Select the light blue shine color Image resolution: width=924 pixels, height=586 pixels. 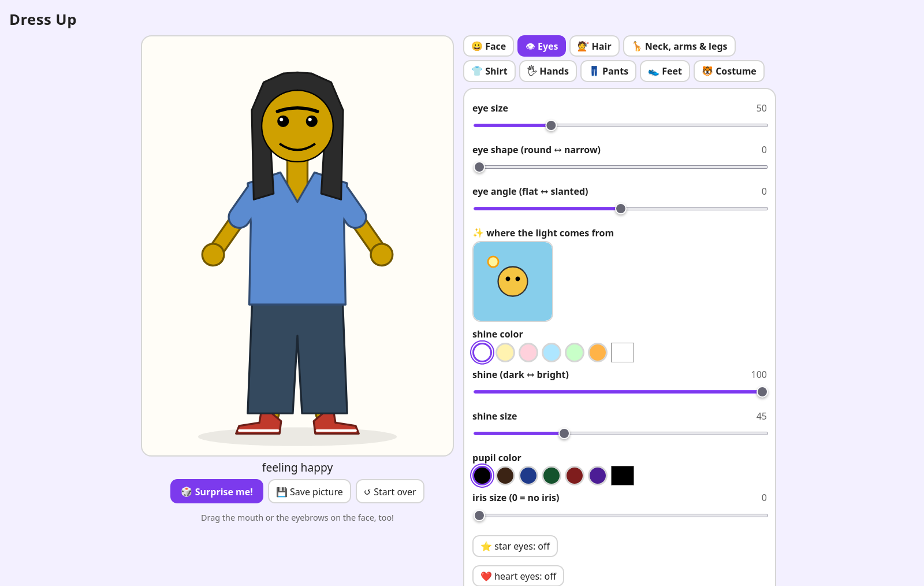pos(552,353)
